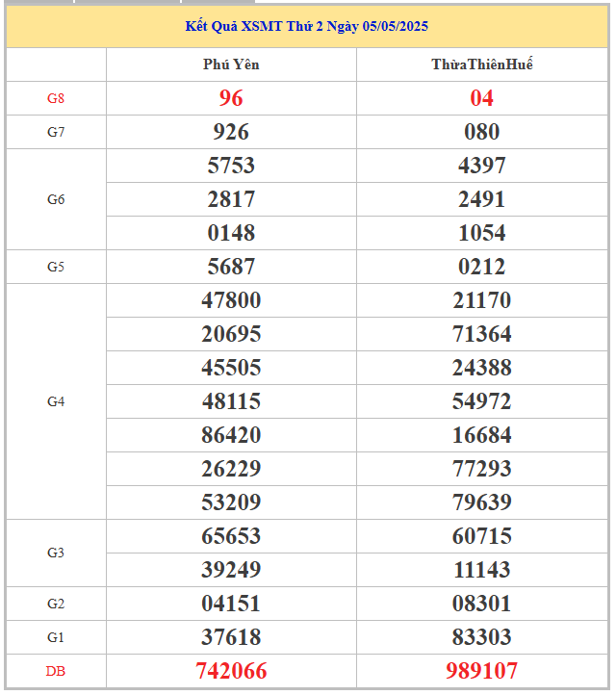Click the G4 result 47800
This screenshot has height=695, width=616.
231,300
